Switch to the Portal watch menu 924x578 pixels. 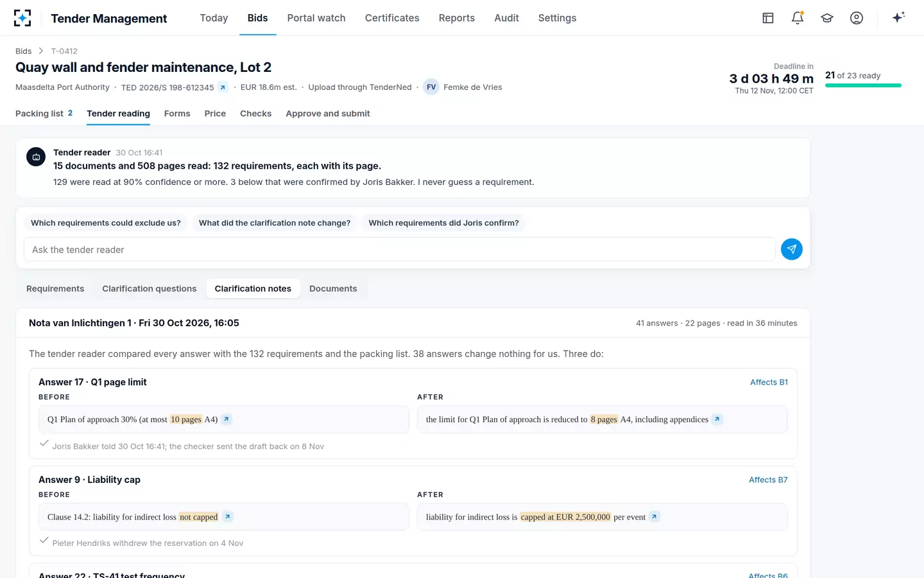coord(316,18)
